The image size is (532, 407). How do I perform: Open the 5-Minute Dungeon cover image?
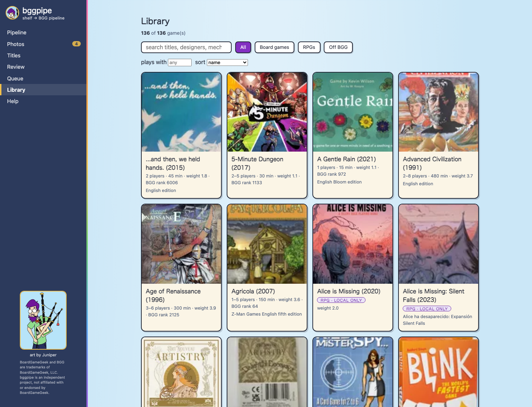(267, 112)
